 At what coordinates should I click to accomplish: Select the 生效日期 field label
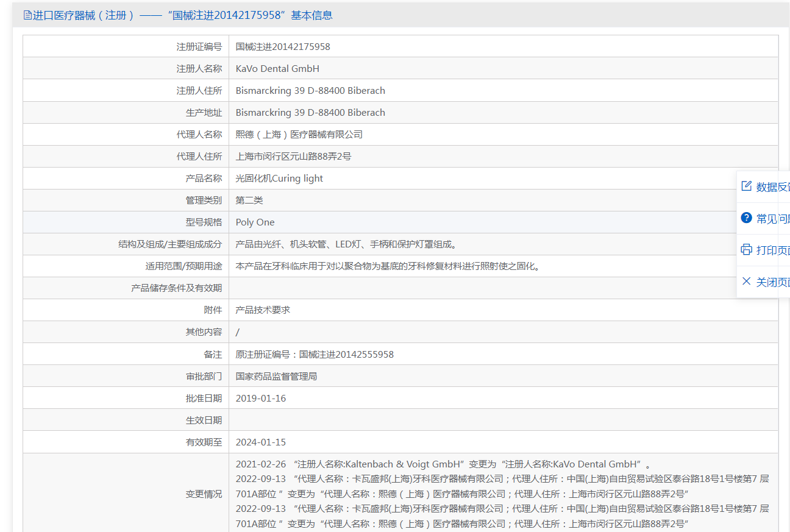204,420
